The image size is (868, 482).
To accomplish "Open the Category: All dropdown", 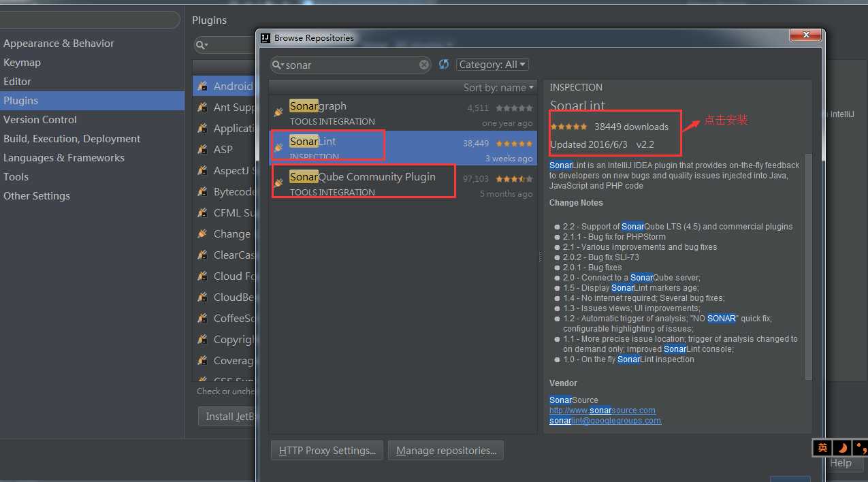I will click(x=492, y=65).
